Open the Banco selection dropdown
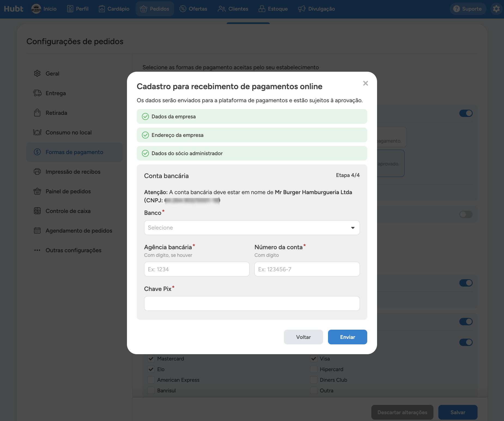Image resolution: width=504 pixels, height=421 pixels. (x=252, y=228)
